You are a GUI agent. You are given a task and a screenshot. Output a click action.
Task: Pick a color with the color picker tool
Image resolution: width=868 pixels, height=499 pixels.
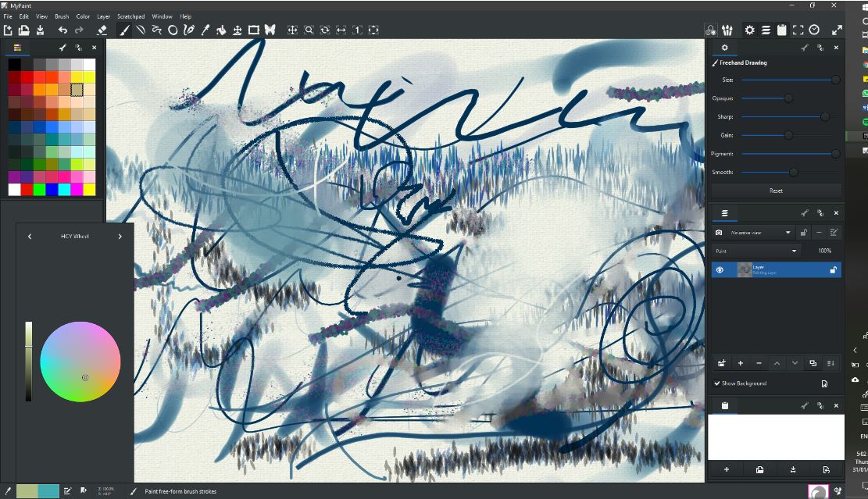(205, 30)
